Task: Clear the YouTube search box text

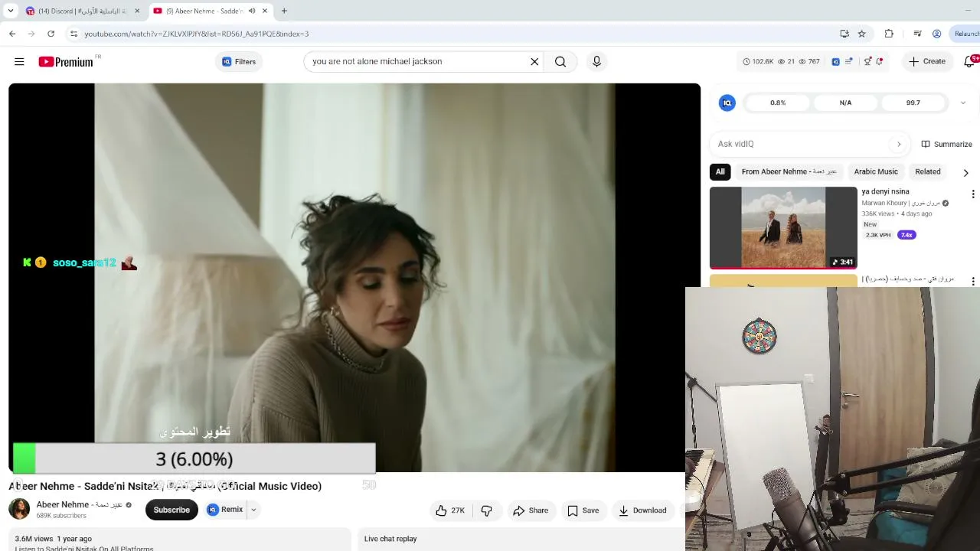Action: [534, 61]
